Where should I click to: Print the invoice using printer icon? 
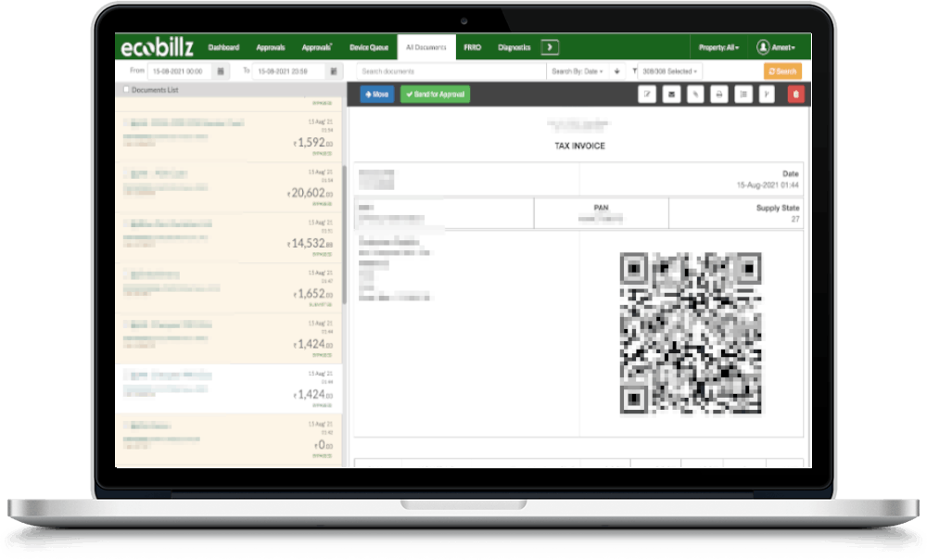click(x=719, y=94)
